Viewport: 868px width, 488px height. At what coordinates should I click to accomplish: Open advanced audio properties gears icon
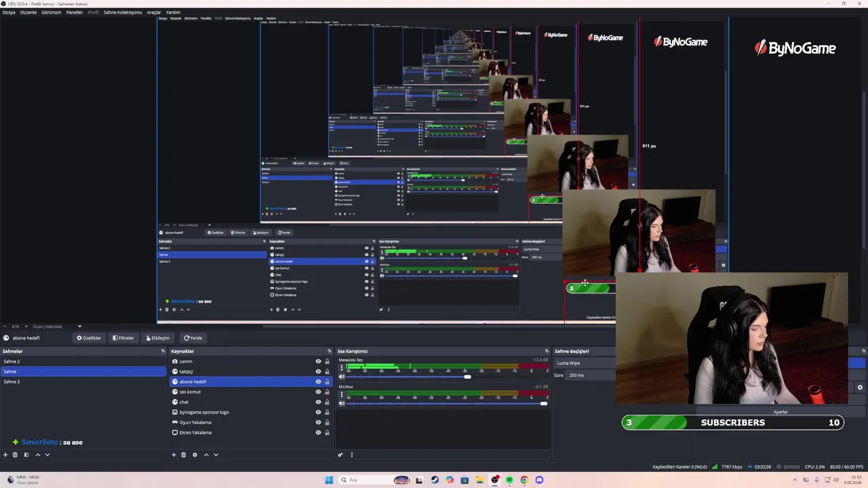(x=340, y=455)
